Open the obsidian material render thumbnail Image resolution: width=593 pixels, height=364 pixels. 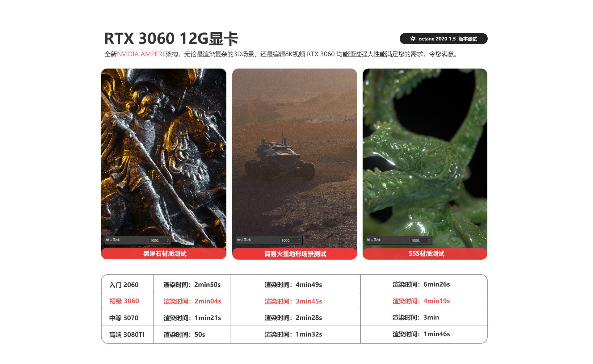pos(164,158)
